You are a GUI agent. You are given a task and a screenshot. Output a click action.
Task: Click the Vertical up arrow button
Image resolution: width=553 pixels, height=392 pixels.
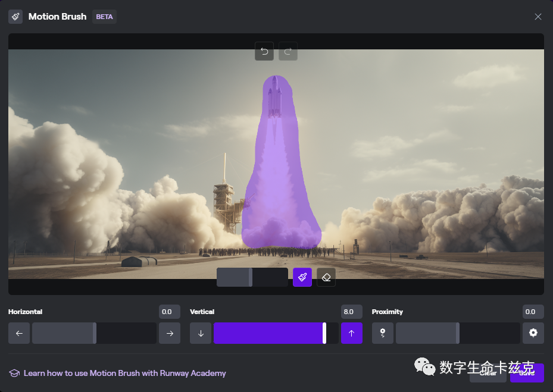[352, 333]
